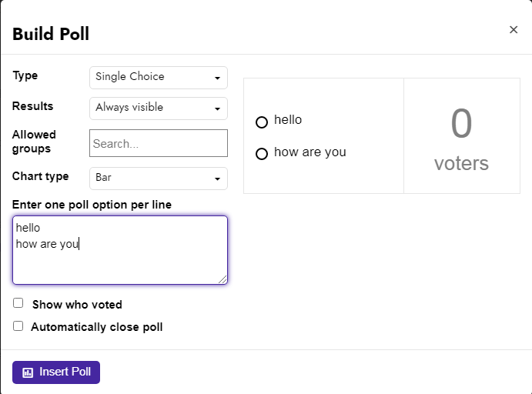The width and height of the screenshot is (532, 394).
Task: Click the Type dropdown caret arrow
Action: (x=217, y=78)
